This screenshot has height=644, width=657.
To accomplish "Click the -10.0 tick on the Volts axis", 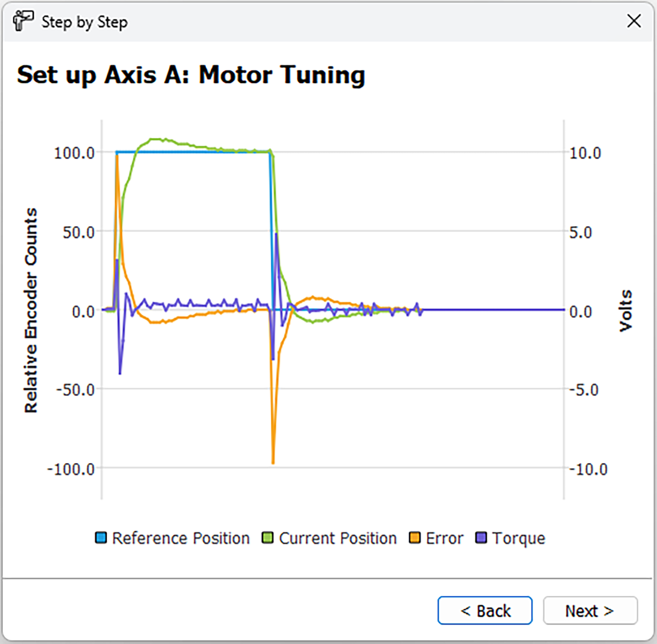I will click(x=588, y=469).
